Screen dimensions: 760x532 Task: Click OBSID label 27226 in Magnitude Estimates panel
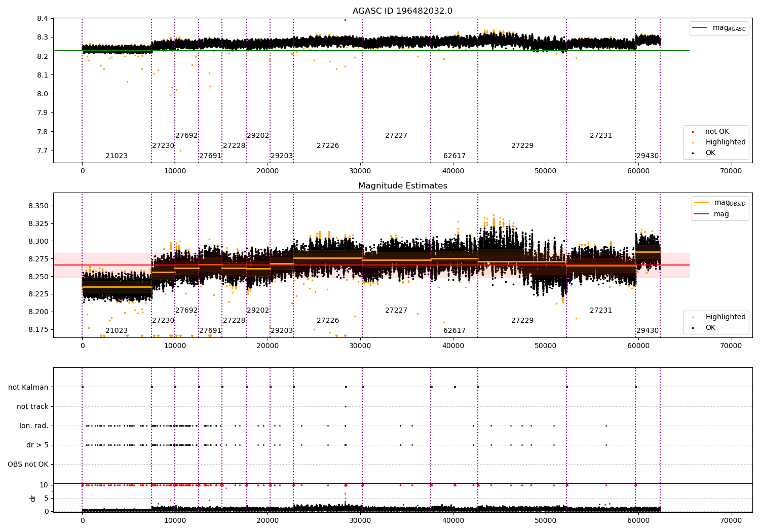328,321
